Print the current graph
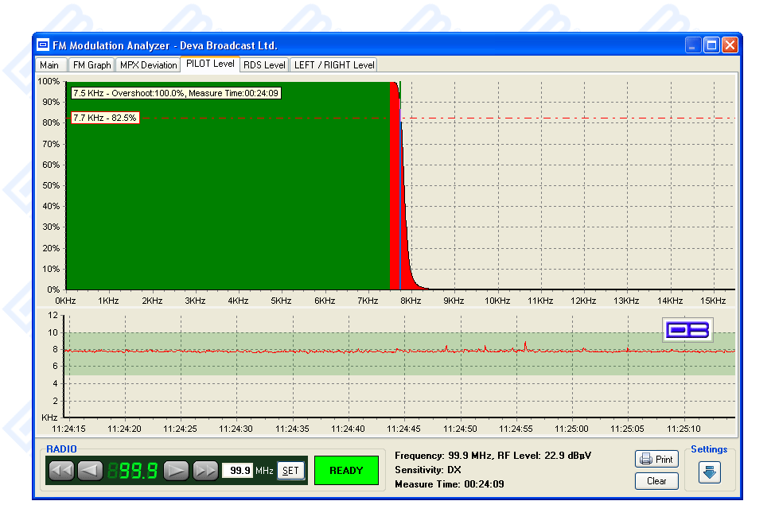 pos(656,459)
